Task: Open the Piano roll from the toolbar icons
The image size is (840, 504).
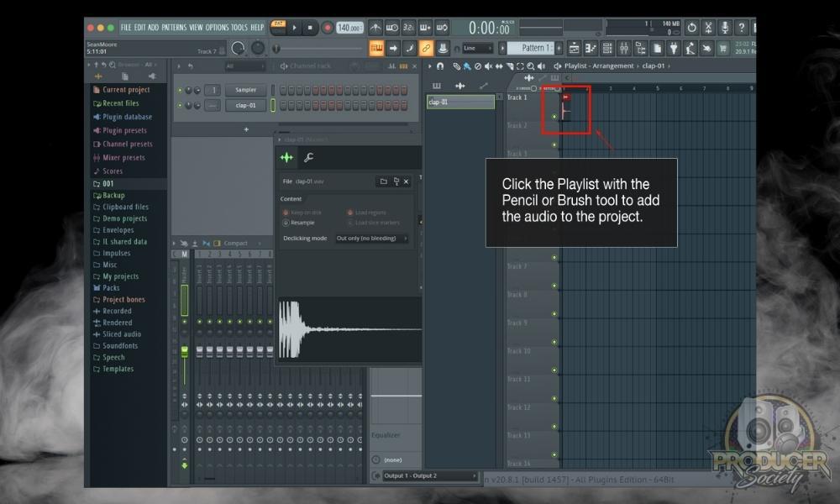Action: coord(591,48)
